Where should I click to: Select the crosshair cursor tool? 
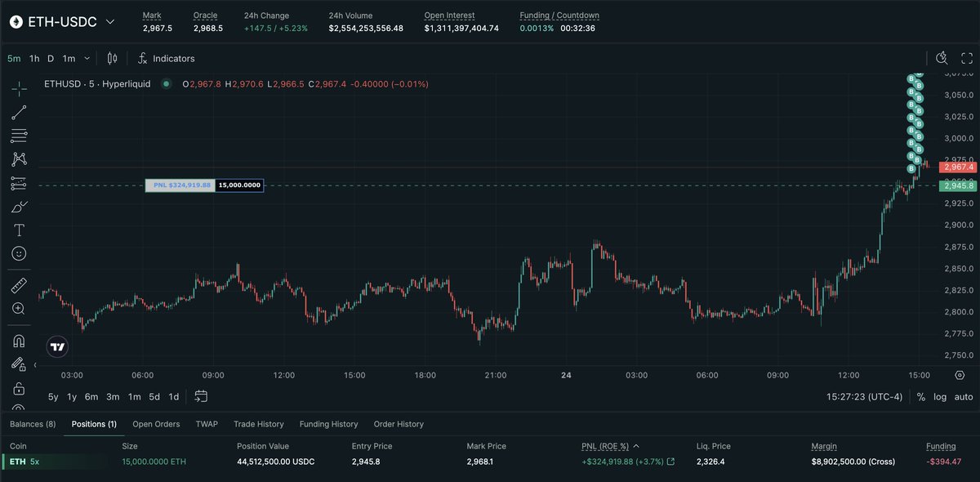19,89
